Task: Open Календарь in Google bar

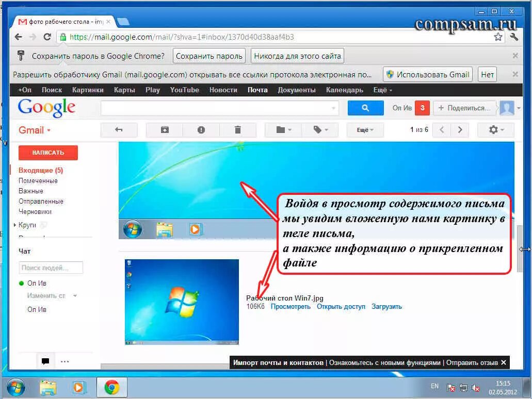Action: tap(344, 90)
